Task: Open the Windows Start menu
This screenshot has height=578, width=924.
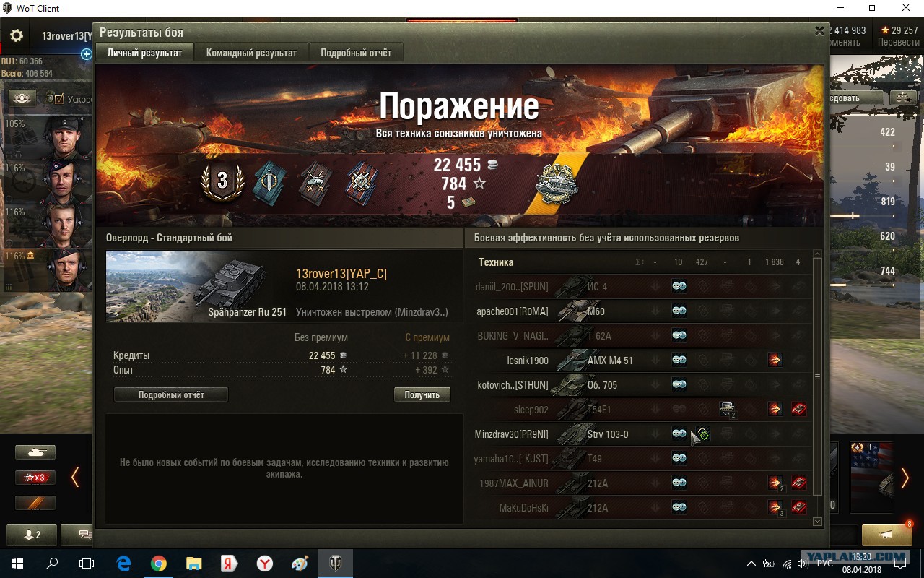Action: click(x=17, y=564)
